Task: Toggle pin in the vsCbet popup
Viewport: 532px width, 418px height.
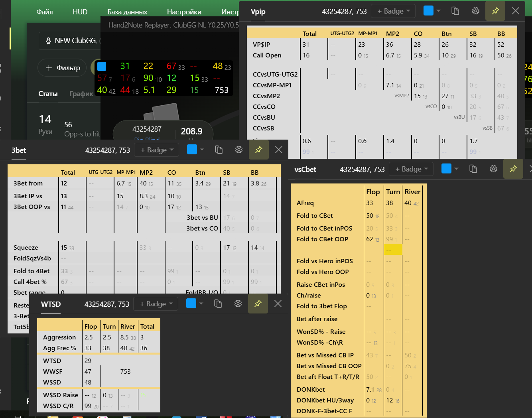Action: click(513, 169)
